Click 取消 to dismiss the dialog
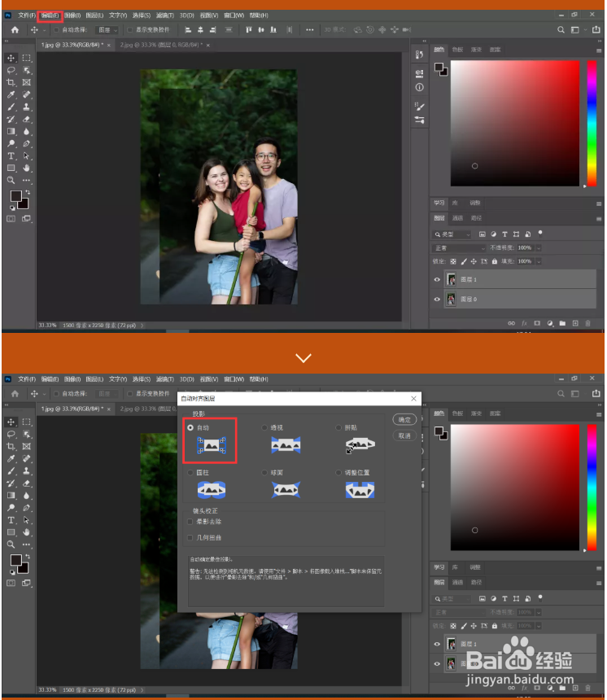 click(x=404, y=435)
